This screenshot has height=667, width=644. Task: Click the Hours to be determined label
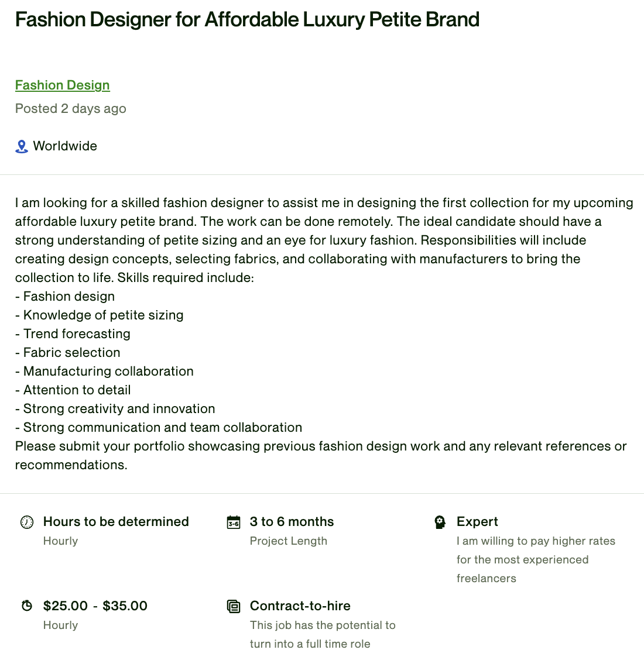[x=116, y=522]
